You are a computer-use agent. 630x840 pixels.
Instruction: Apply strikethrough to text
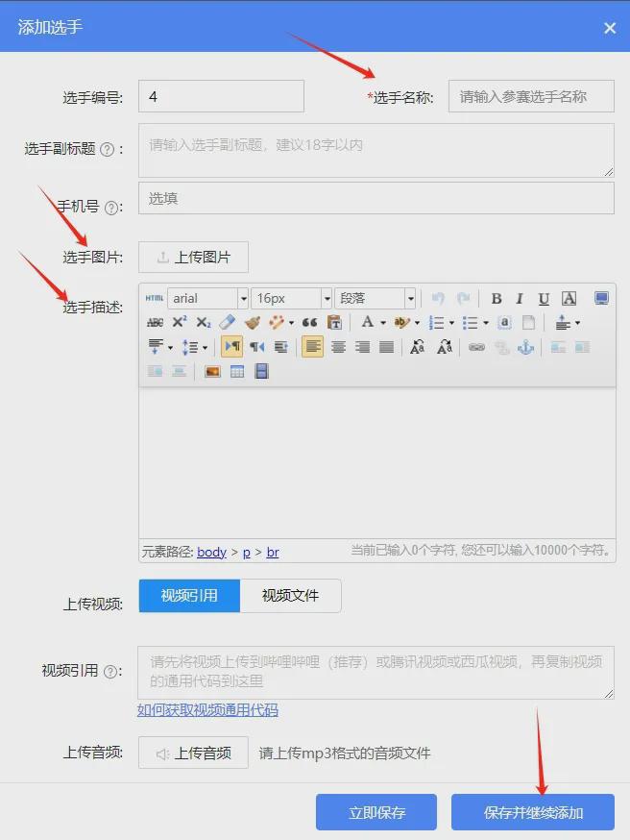(x=155, y=323)
